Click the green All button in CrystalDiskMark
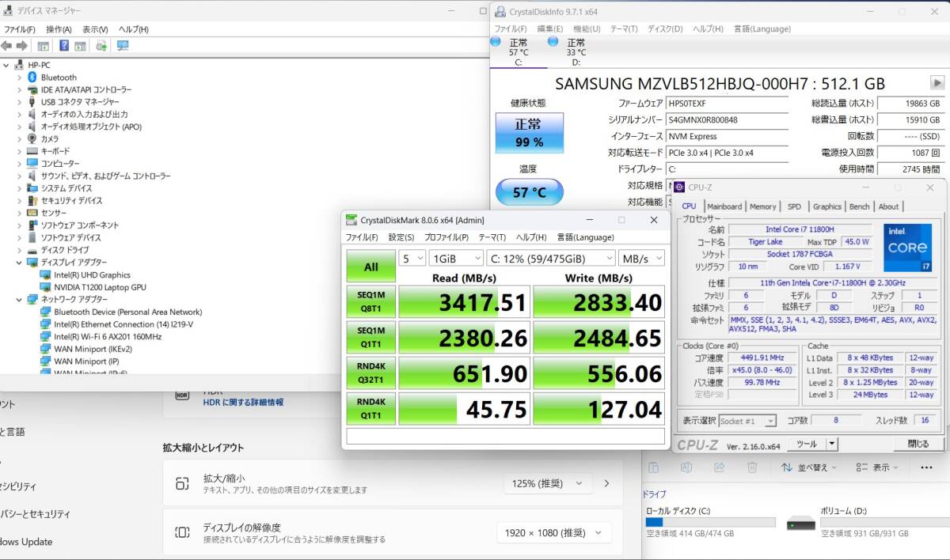Viewport: 950px width, 560px height. [x=370, y=267]
